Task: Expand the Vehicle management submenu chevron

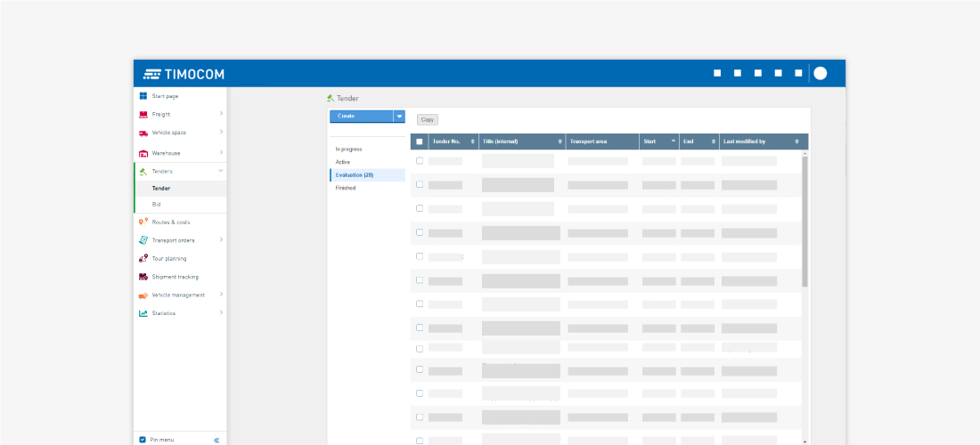Action: 221,295
